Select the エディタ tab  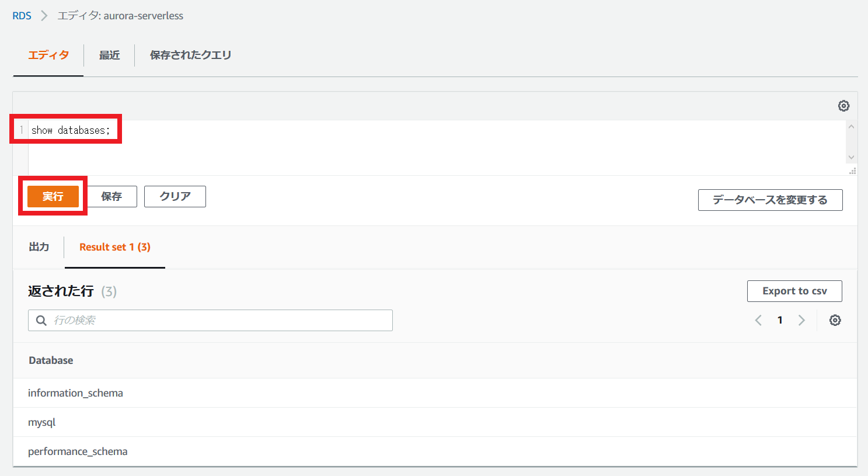click(48, 55)
